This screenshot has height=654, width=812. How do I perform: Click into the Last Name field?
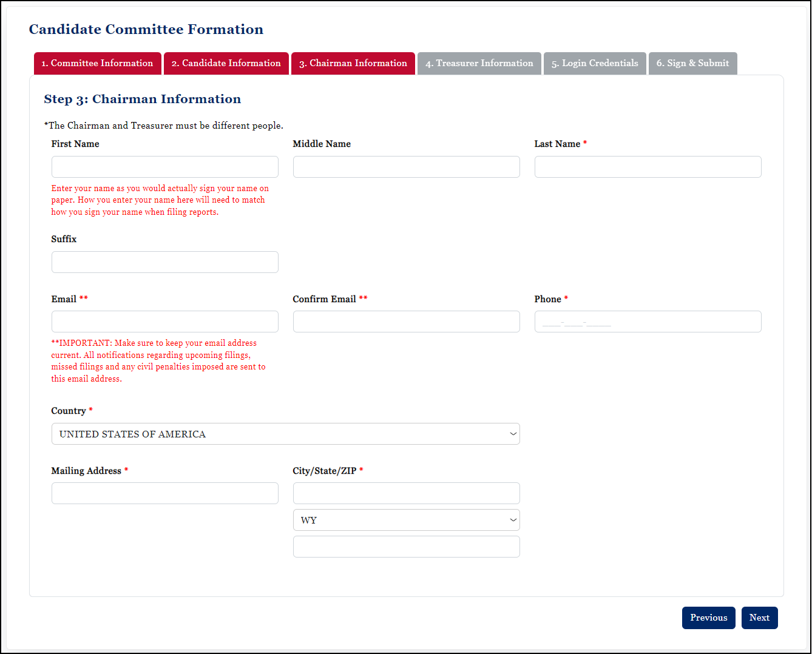point(648,167)
